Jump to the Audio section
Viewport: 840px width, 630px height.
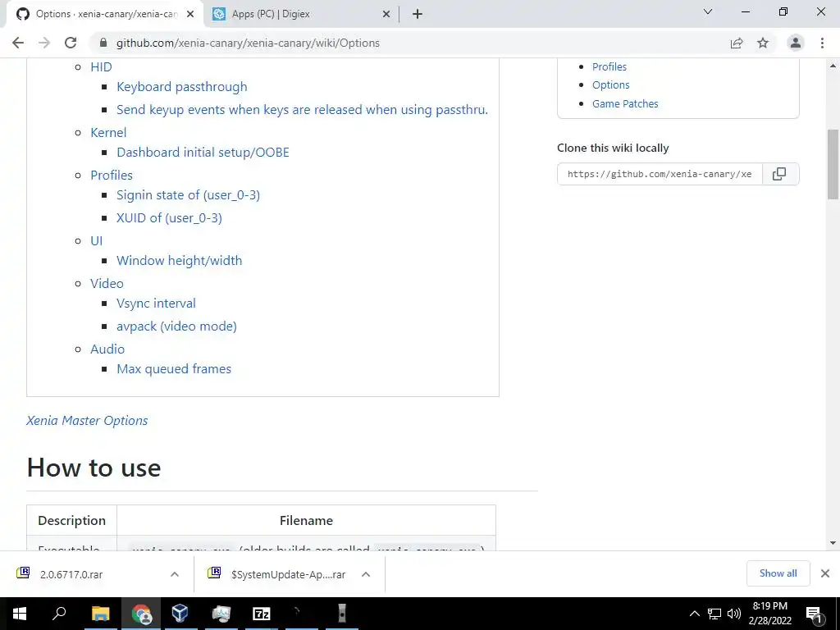[x=107, y=349]
